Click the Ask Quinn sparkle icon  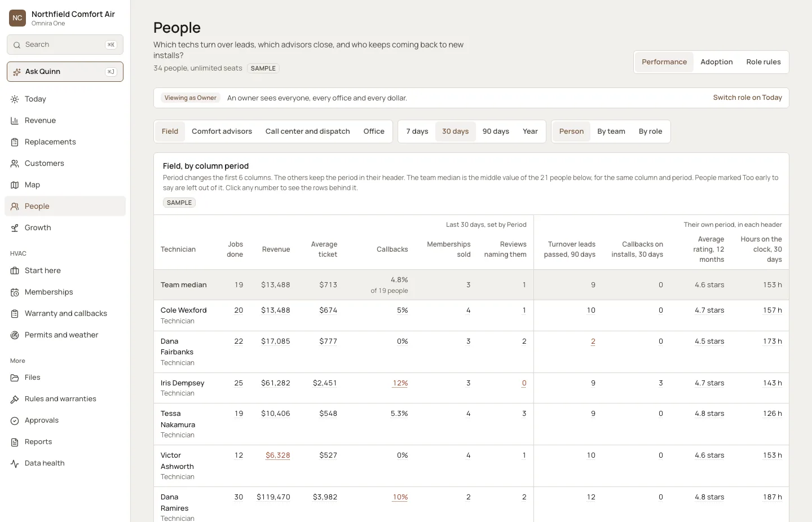(x=17, y=72)
